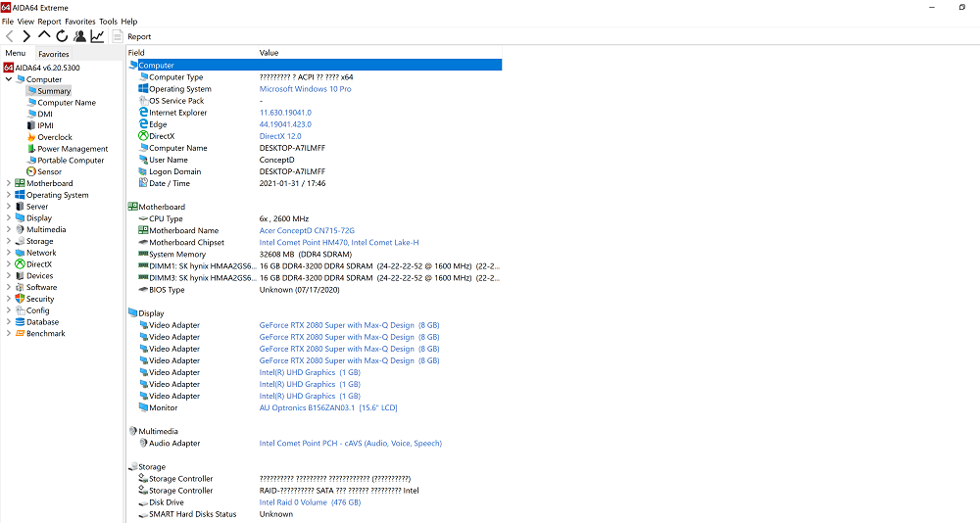Select the Storage tree icon
This screenshot has width=980, height=523.
(x=20, y=241)
